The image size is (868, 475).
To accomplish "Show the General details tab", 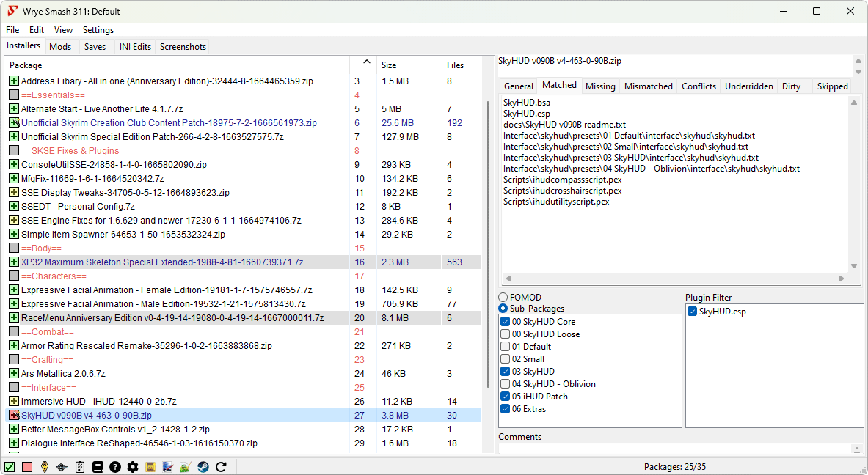I will coord(519,86).
